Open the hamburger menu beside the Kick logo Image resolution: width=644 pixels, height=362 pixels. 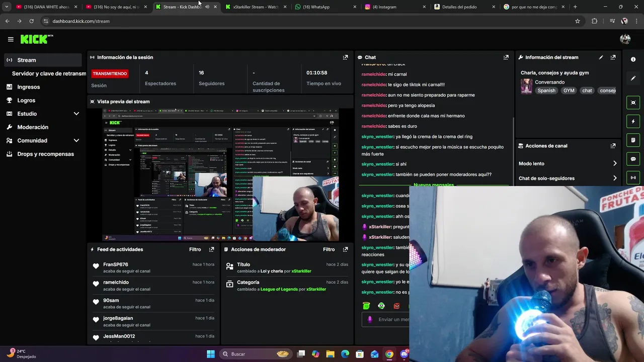click(x=11, y=39)
